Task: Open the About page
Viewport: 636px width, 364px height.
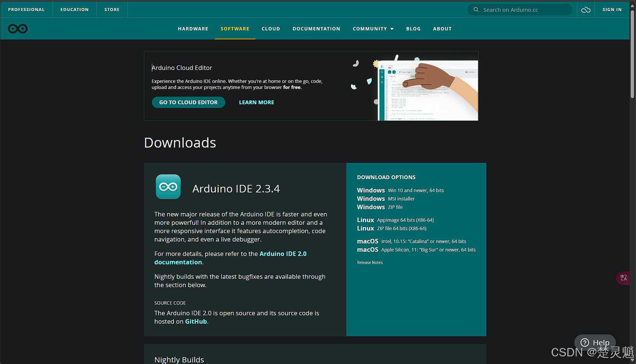Action: (x=442, y=29)
